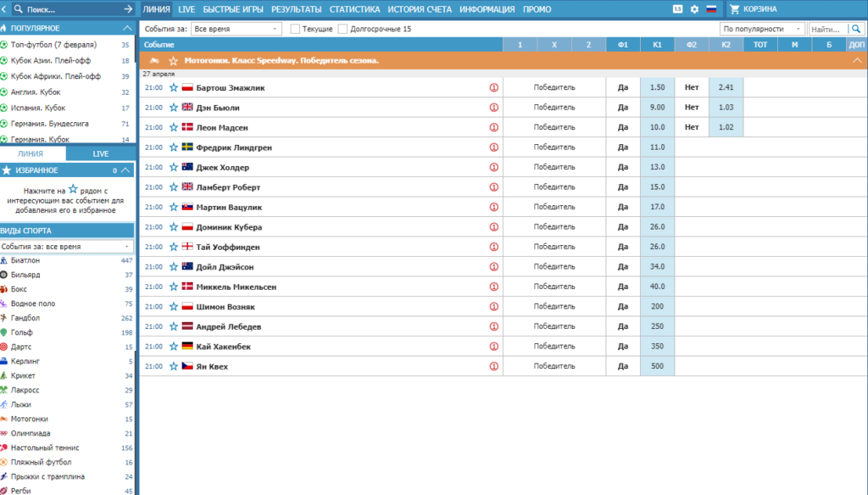Click the search magnifier next to Найти
868x495 pixels.
856,29
